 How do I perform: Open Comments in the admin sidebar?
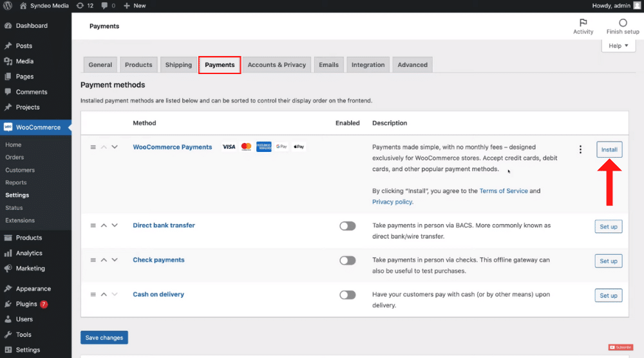[x=32, y=92]
